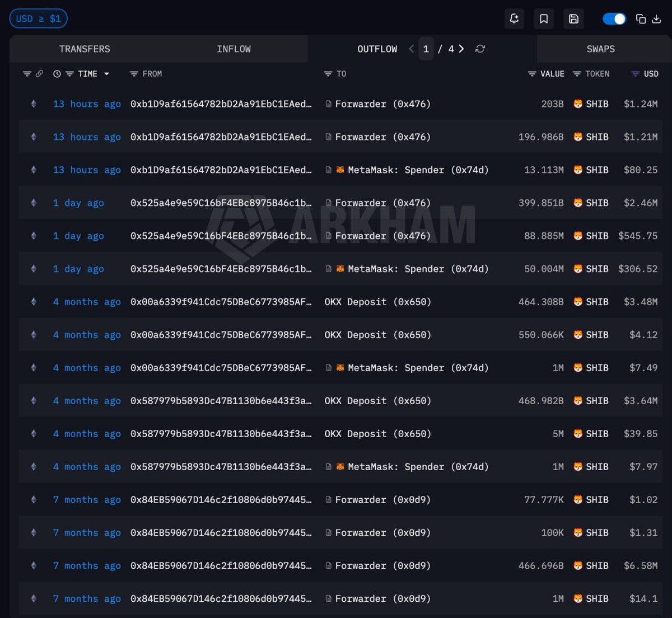Click the page number 1 field
Viewport: 672px width, 618px height.
tap(426, 49)
